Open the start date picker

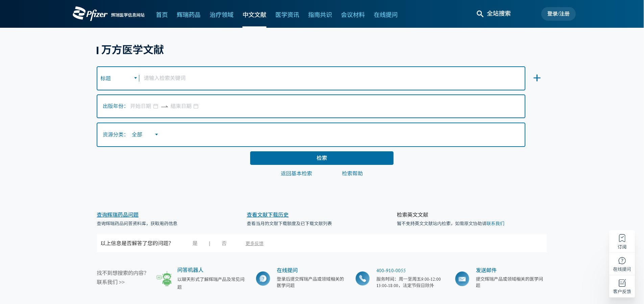[144, 106]
